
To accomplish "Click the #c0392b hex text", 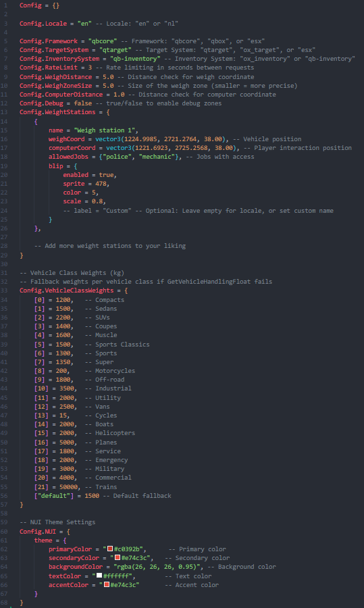I will [x=128, y=549].
